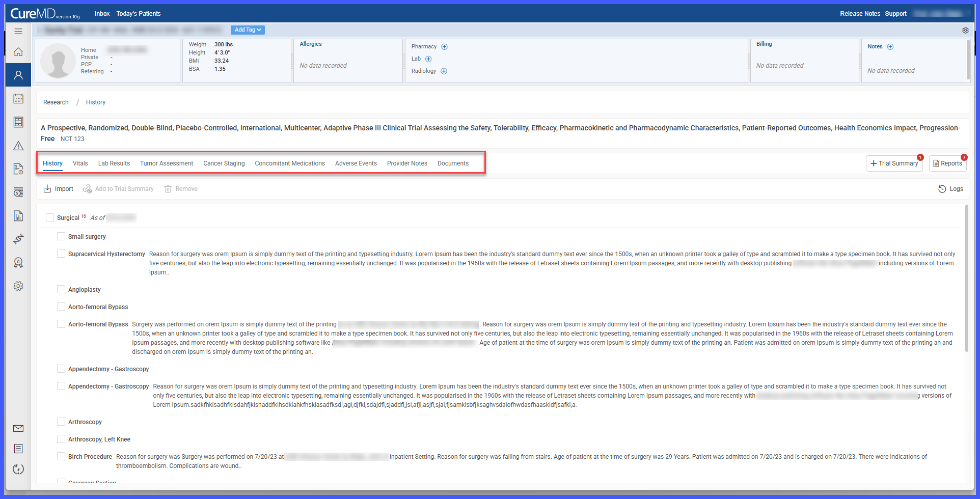Open the Release Notes link

point(860,14)
